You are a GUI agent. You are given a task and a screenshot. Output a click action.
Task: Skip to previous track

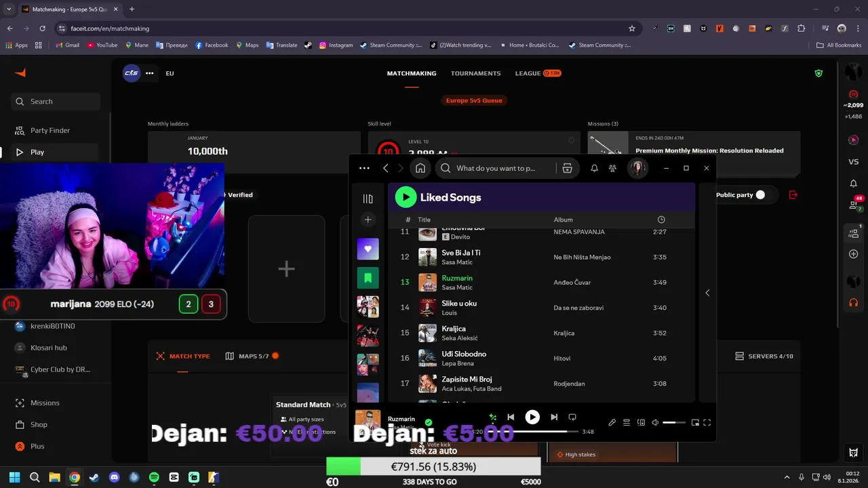[x=511, y=418]
